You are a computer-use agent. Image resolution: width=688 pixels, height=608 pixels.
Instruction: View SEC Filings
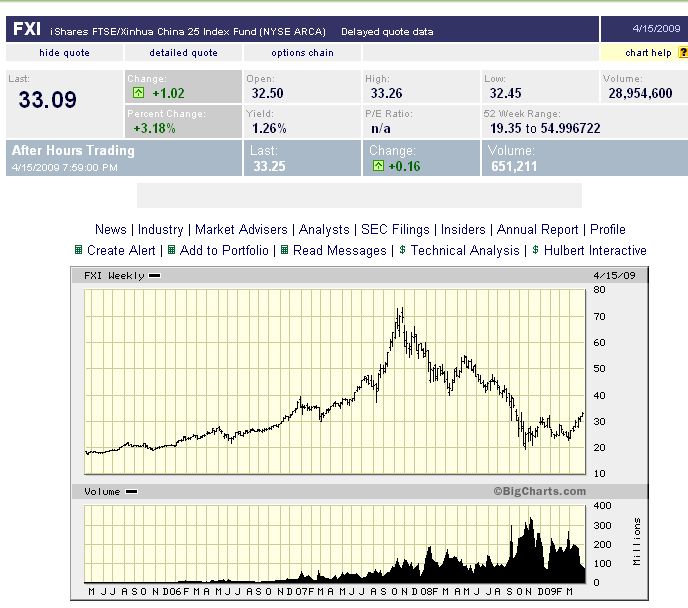coord(395,229)
